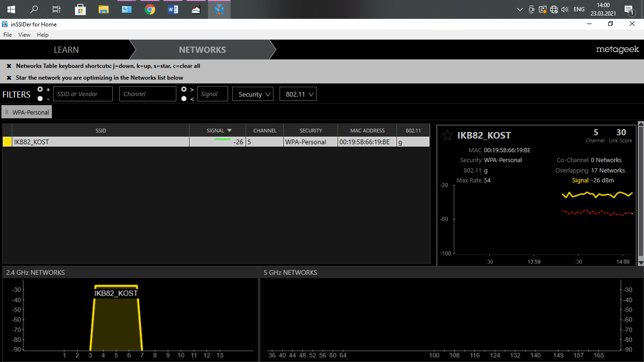Click the SSID or Vendor filter field
This screenshot has width=644, height=362.
point(83,94)
